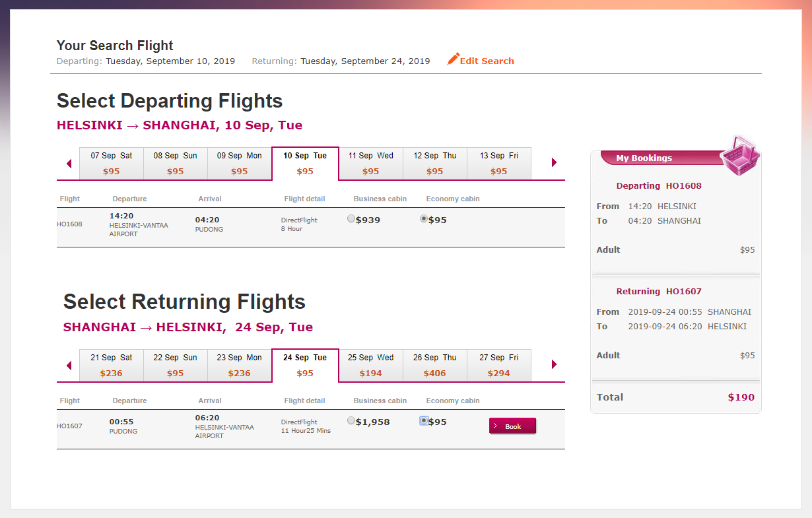This screenshot has height=518, width=812.
Task: Click the shopping basket icon in My Bookings
Action: [739, 156]
